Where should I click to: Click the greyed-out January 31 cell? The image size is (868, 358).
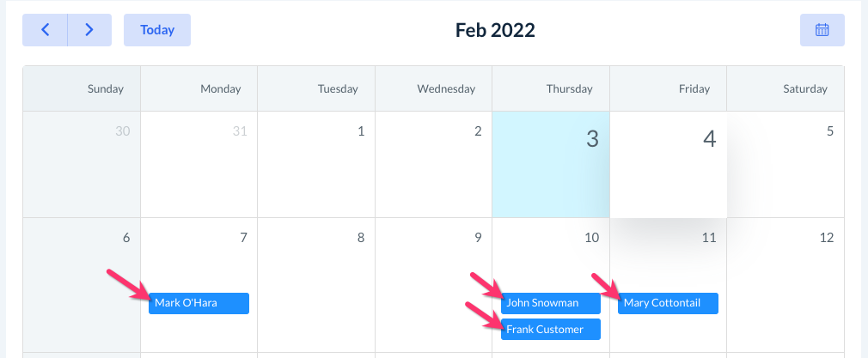pos(199,165)
